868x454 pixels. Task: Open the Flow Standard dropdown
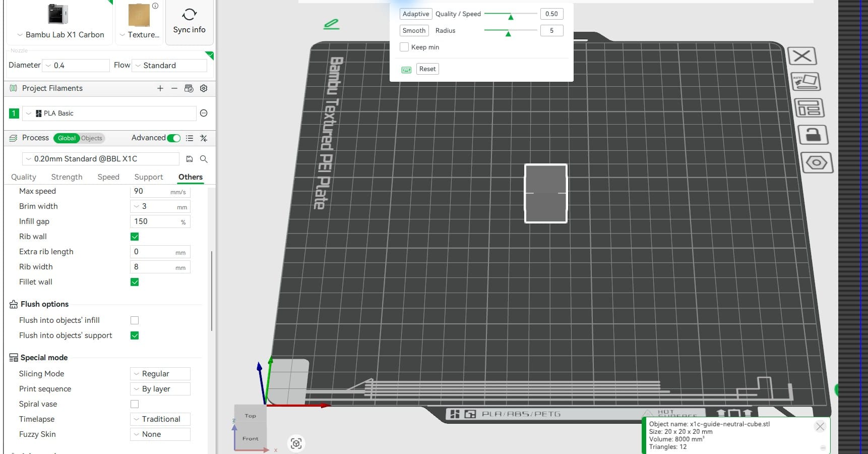(x=169, y=66)
